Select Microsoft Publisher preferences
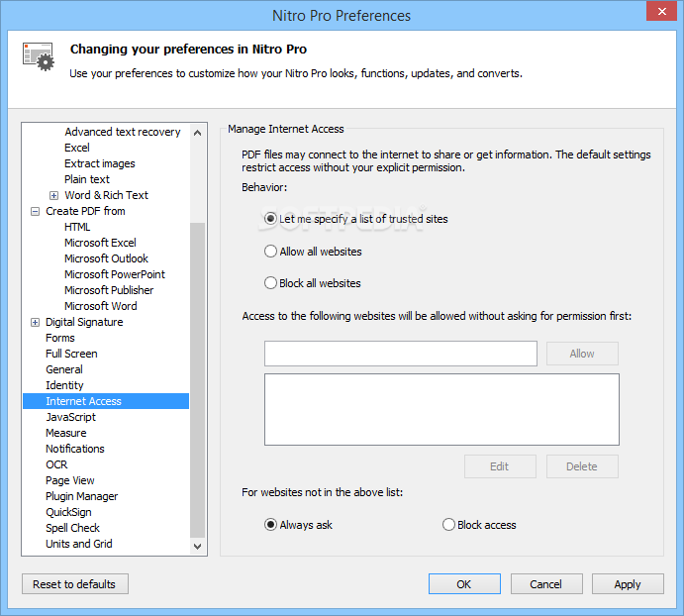The width and height of the screenshot is (684, 616). pyautogui.click(x=109, y=290)
